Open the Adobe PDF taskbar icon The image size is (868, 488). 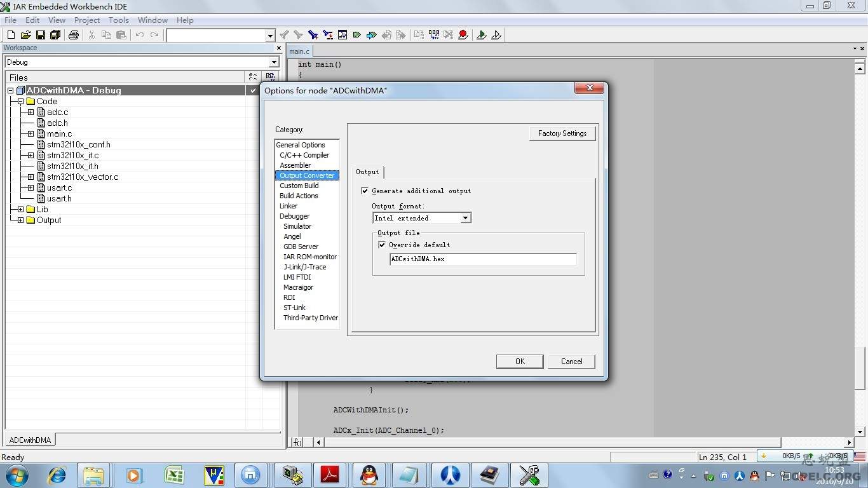(x=330, y=475)
